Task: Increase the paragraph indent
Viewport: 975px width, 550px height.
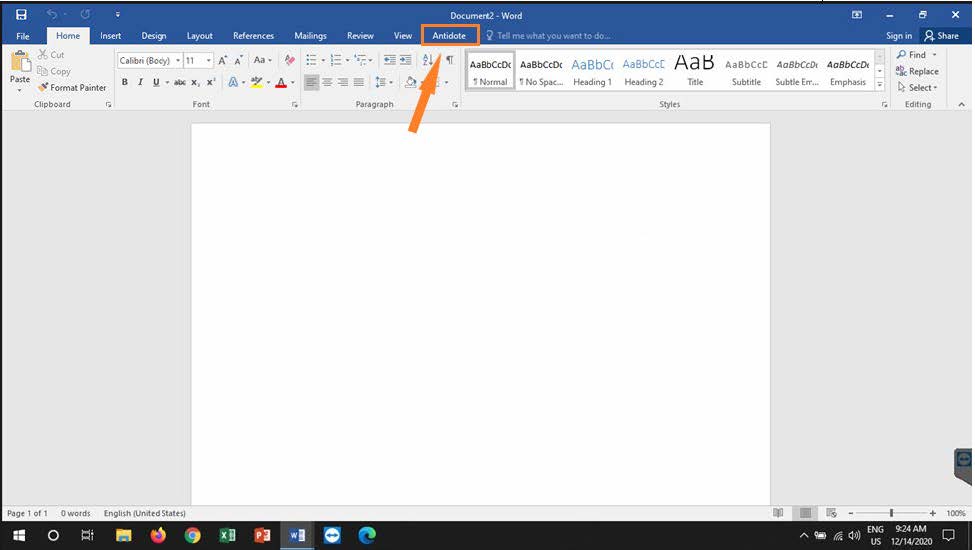Action: [405, 61]
